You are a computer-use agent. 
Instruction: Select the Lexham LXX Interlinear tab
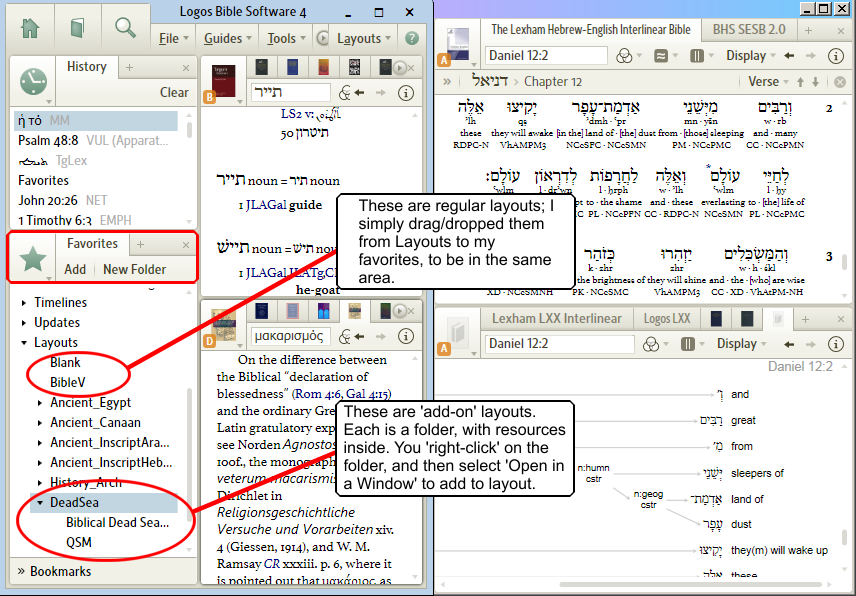[556, 319]
